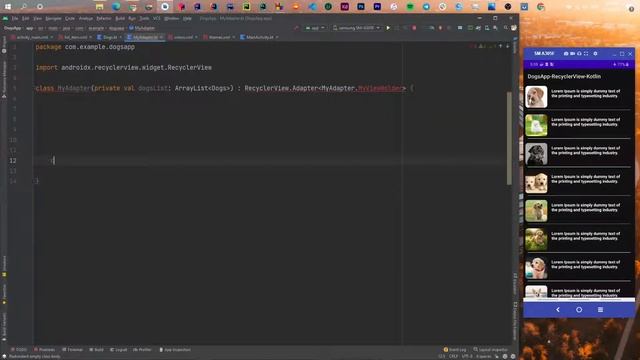This screenshot has height=360, width=640.
Task: Click the fullscreen icon in SM A305F titlebar
Action: (586, 53)
